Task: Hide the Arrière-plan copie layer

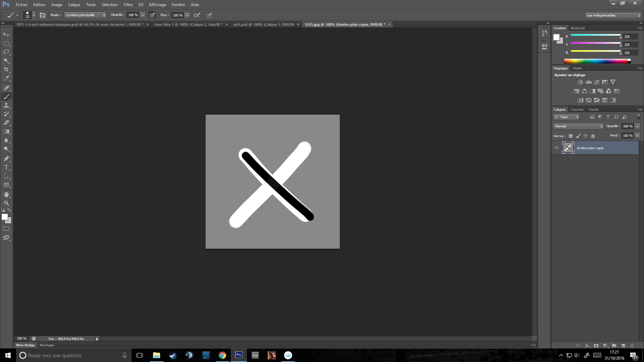Action: 556,148
